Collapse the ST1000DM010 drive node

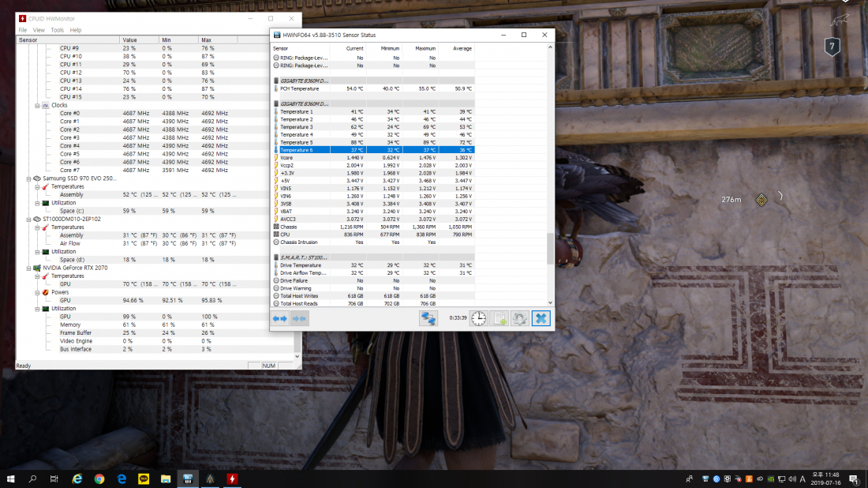(28, 219)
